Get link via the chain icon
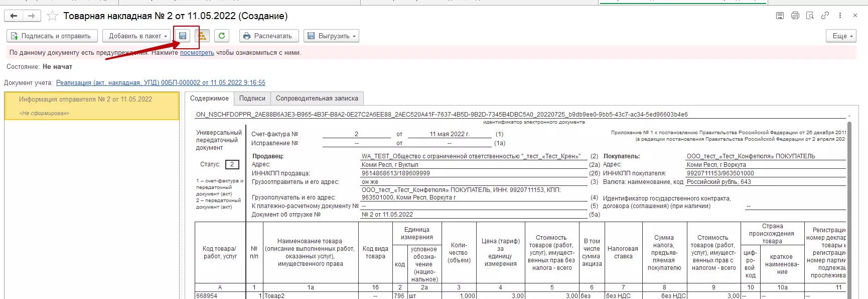The height and width of the screenshot is (299, 868). point(825,16)
